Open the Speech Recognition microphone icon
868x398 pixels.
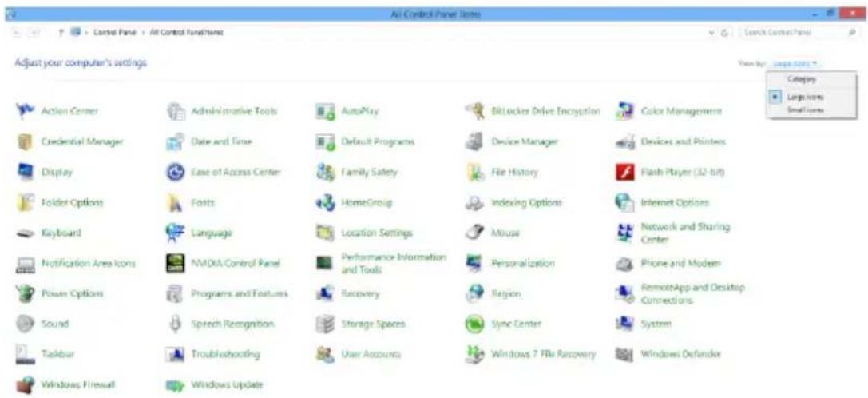(x=175, y=324)
